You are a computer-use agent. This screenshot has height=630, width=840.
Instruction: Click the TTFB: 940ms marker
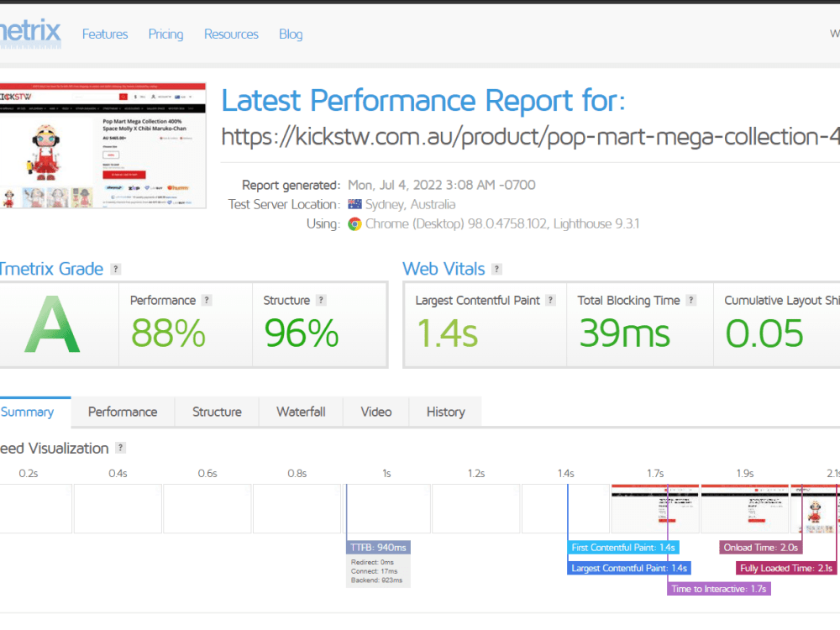point(378,548)
